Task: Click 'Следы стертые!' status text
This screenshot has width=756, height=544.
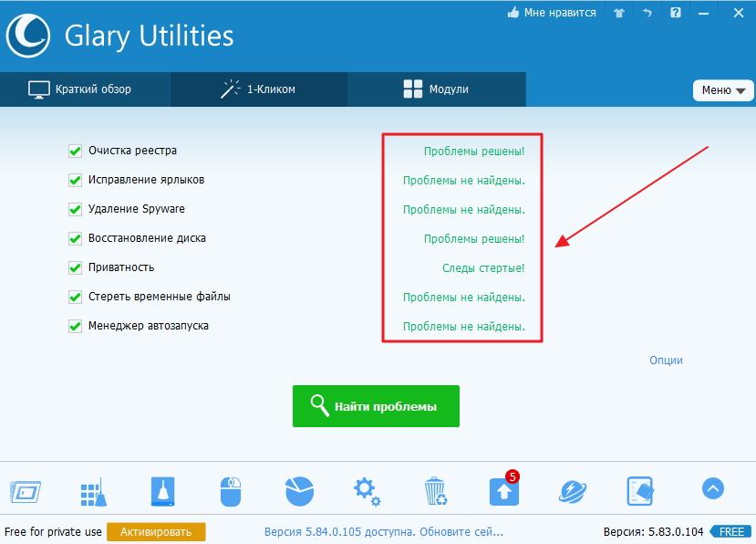Action: pos(483,268)
